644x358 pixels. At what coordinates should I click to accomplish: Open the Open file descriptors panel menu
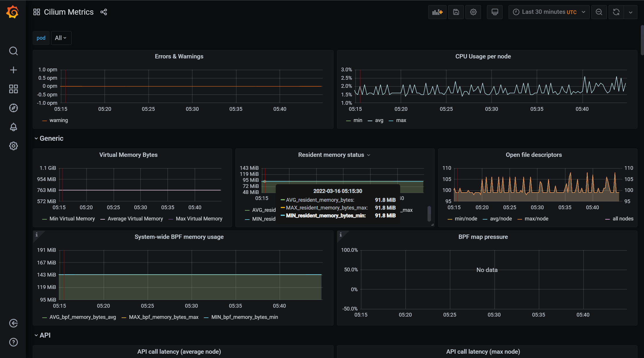[534, 155]
